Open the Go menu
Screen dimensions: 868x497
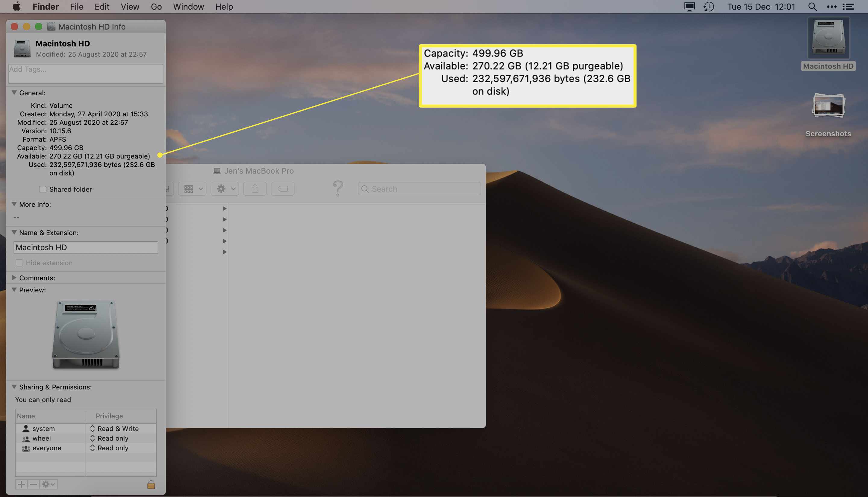coord(156,7)
